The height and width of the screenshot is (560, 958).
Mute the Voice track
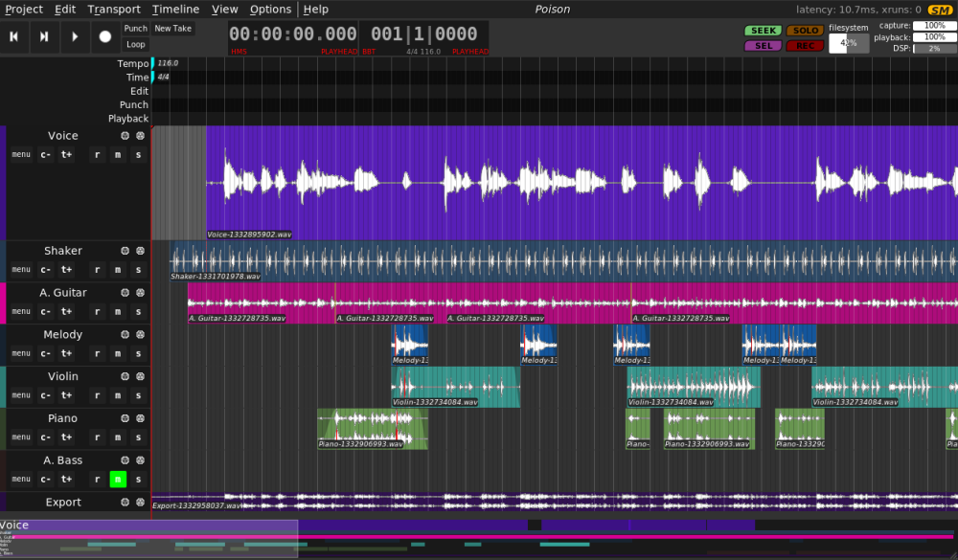tap(118, 154)
